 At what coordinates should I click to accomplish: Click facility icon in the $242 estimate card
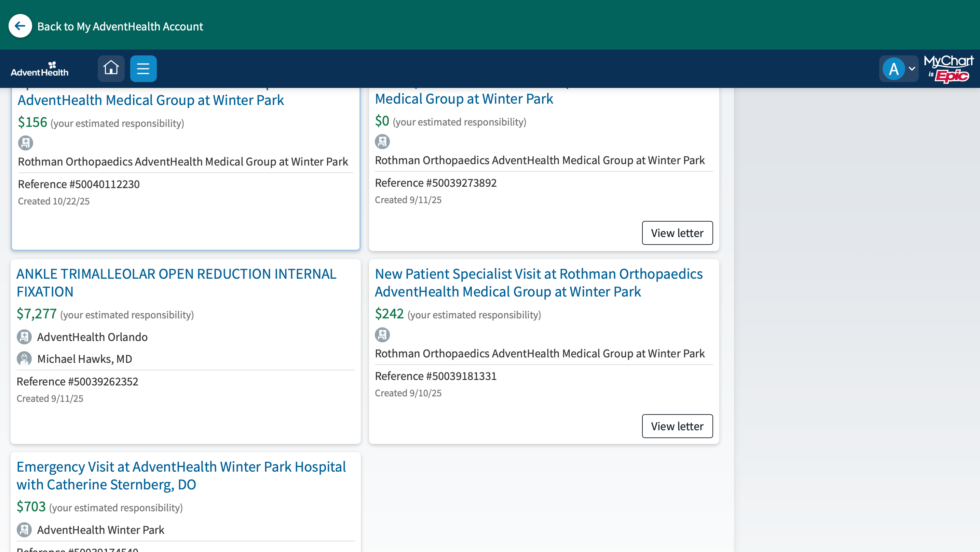[x=382, y=335]
